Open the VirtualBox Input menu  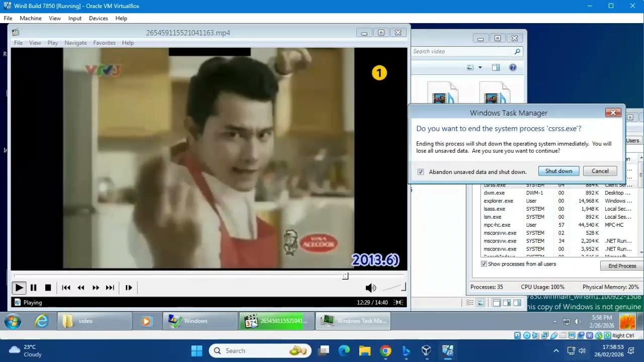[75, 18]
